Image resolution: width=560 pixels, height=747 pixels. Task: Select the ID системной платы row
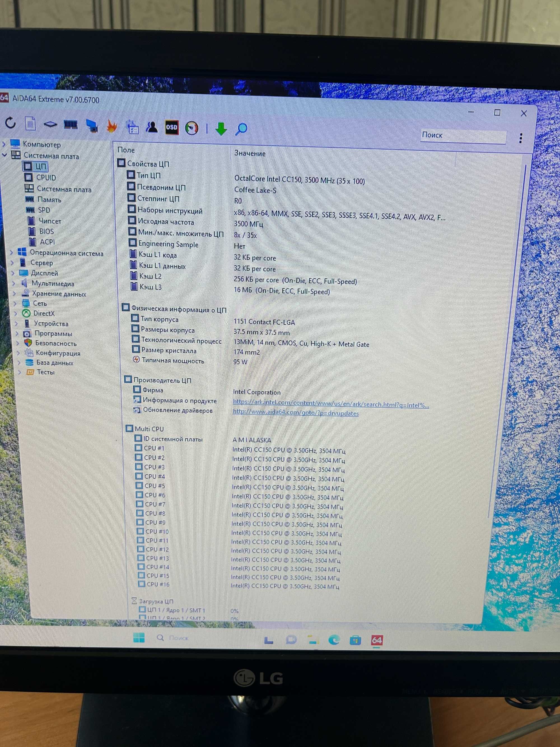point(202,439)
